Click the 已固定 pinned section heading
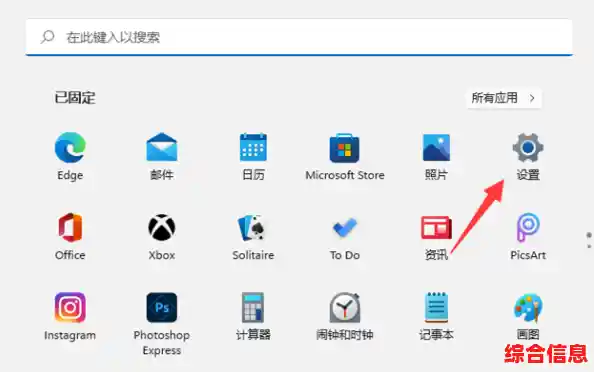Image resolution: width=594 pixels, height=372 pixels. pos(75,98)
